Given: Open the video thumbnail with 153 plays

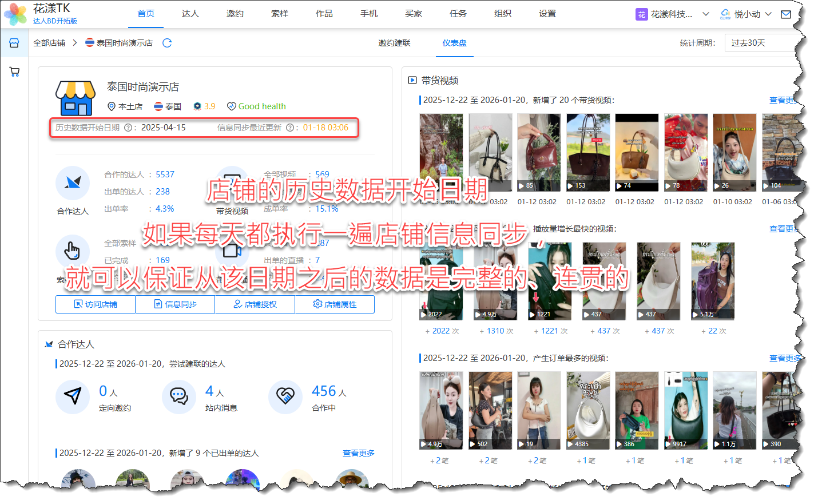Looking at the screenshot, I should (x=588, y=152).
